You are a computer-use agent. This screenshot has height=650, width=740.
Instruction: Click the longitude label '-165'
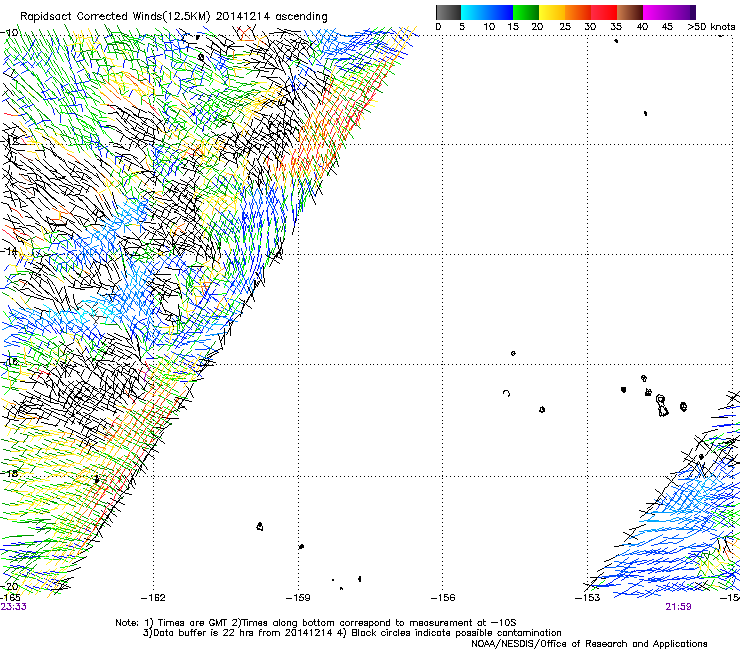click(x=10, y=597)
